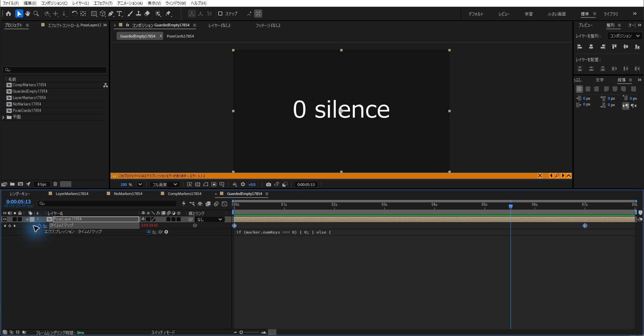The image size is (644, 336).
Task: Click the time remap keyframe near 07s
Action: [x=585, y=225]
